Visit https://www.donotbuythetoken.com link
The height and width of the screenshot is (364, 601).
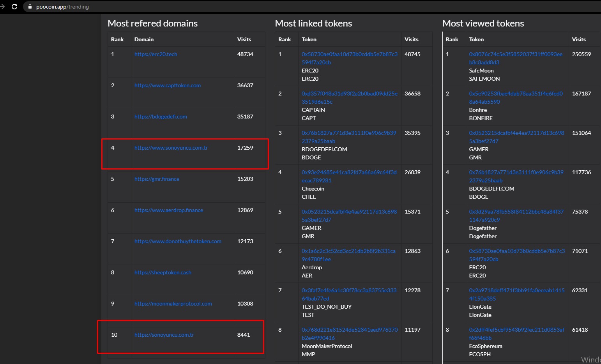(x=178, y=241)
